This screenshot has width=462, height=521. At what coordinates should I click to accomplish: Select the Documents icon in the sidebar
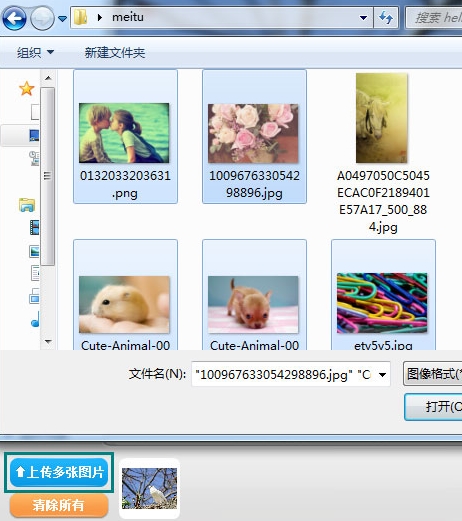click(35, 273)
